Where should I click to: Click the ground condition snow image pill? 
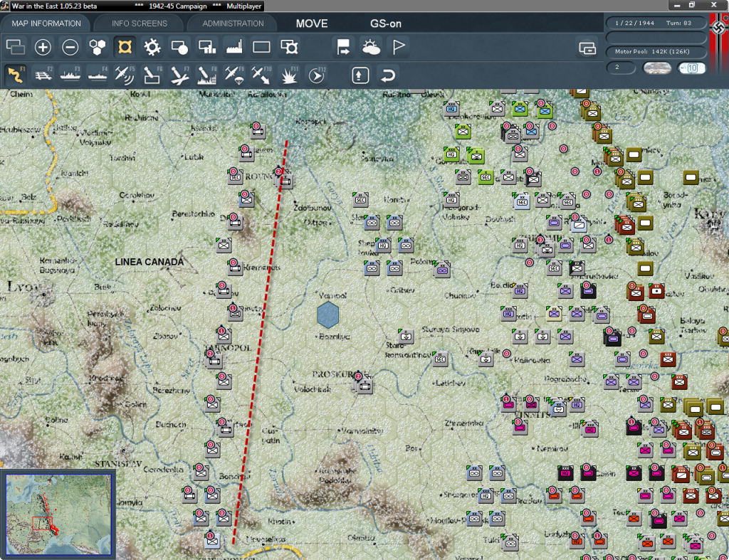tap(657, 68)
